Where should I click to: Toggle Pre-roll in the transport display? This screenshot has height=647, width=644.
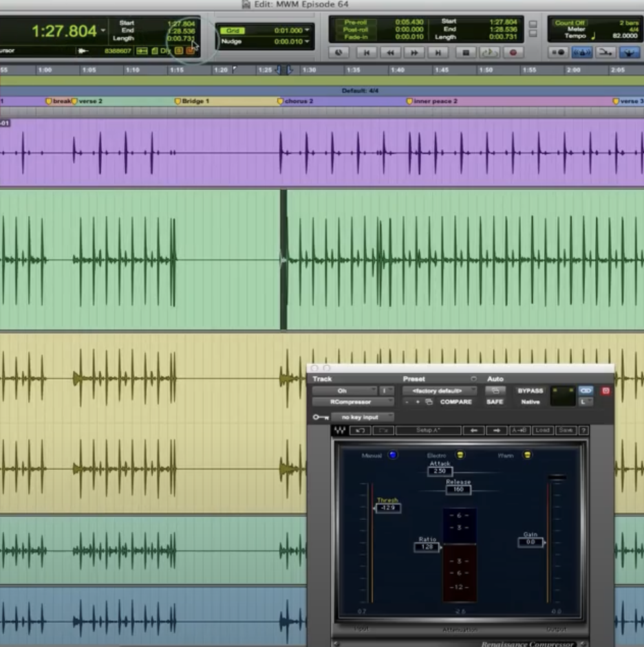click(356, 22)
